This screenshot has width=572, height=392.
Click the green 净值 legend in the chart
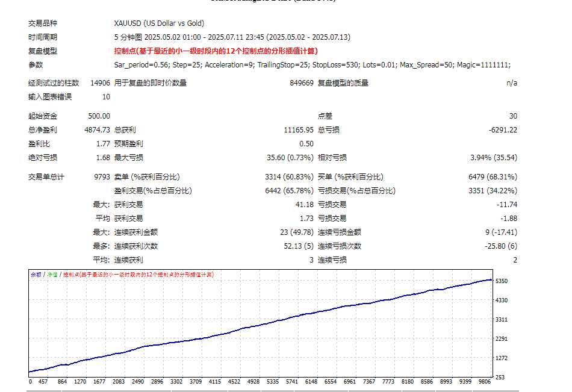tap(52, 275)
